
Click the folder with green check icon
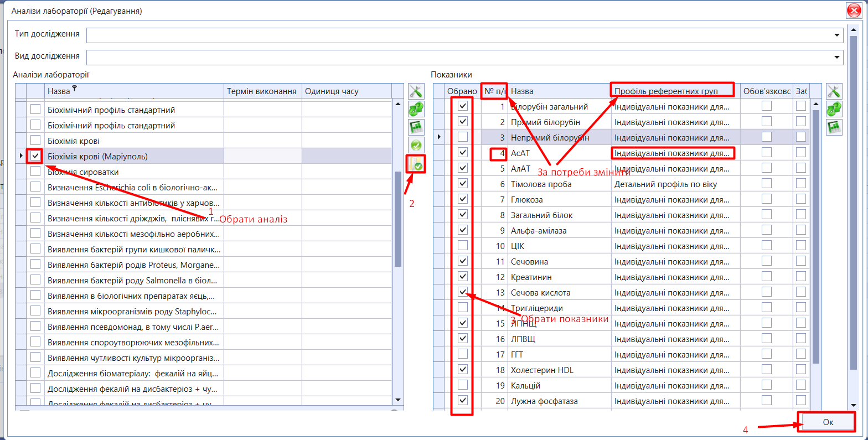point(416,163)
